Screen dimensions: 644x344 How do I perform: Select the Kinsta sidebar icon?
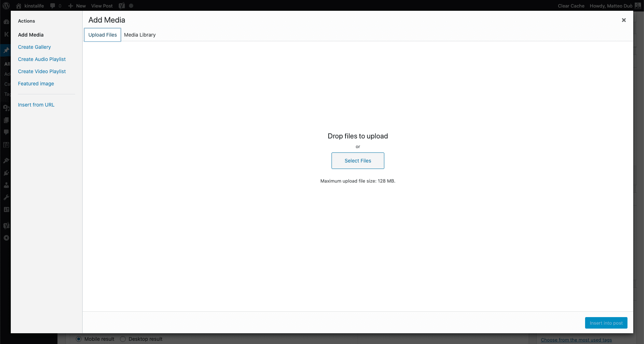coord(6,34)
